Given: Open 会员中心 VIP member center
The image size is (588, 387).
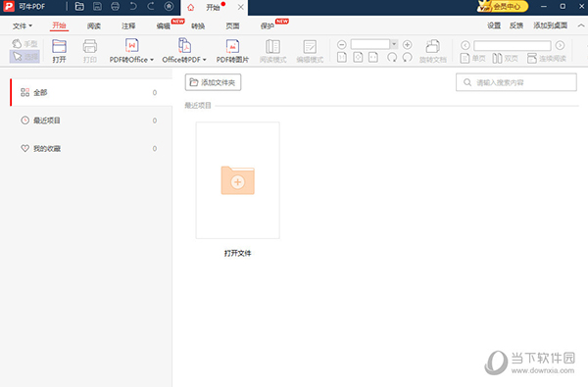Looking at the screenshot, I should [x=503, y=7].
